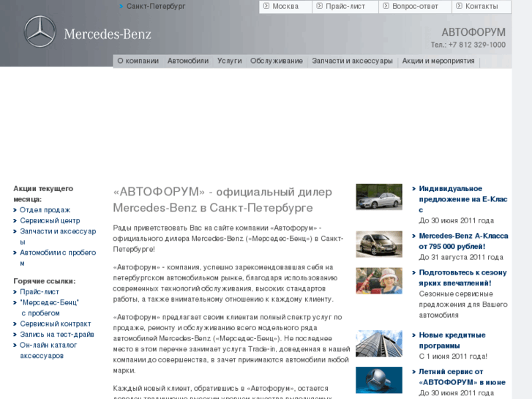Open the Контакты top link
The width and height of the screenshot is (532, 399).
coord(482,6)
